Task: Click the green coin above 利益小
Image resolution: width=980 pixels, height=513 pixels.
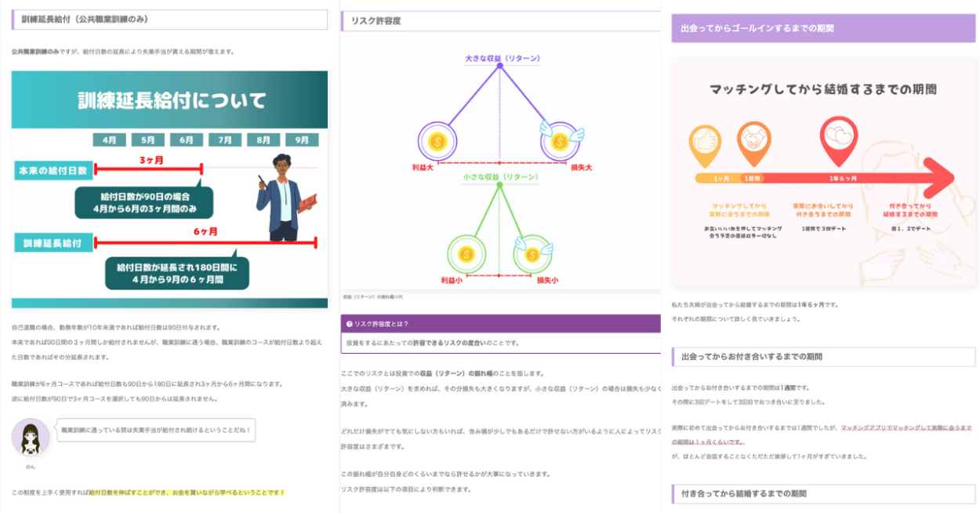Action: (466, 253)
